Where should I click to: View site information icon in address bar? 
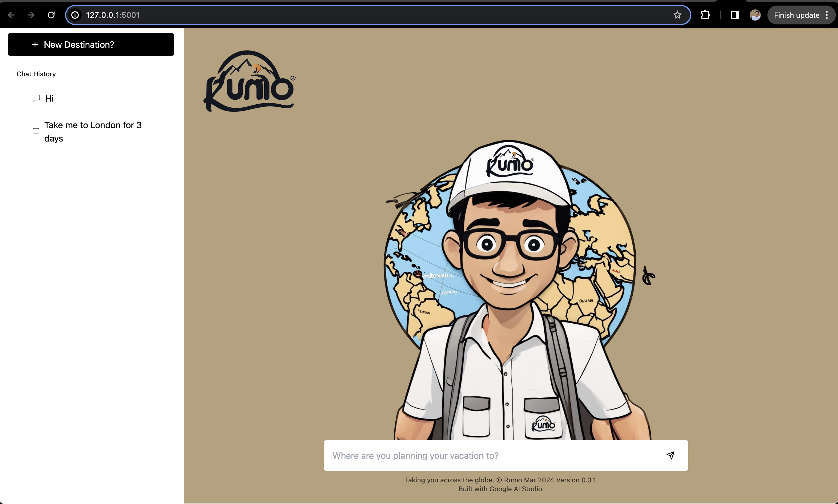(75, 15)
